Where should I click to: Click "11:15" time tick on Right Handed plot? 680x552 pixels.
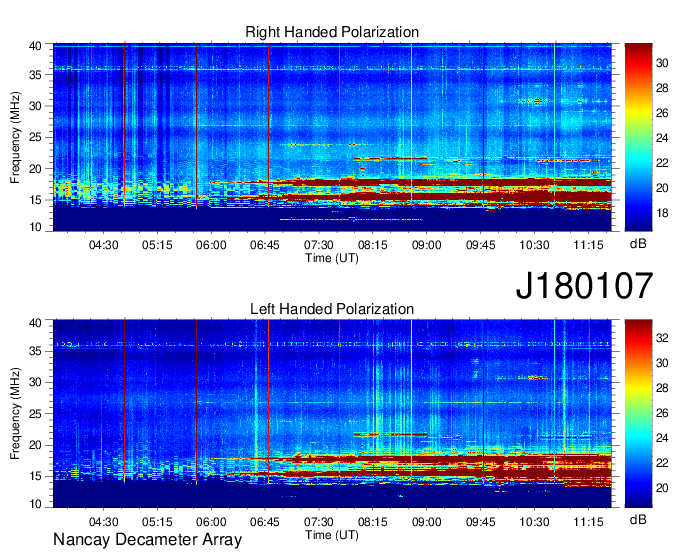tap(588, 245)
